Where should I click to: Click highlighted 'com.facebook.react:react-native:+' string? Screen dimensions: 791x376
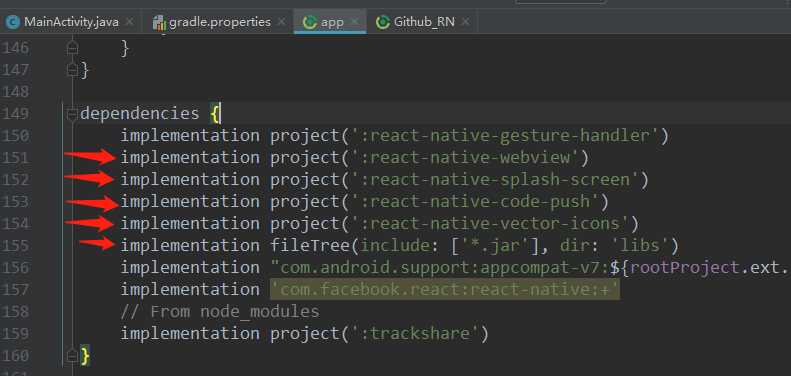point(444,290)
